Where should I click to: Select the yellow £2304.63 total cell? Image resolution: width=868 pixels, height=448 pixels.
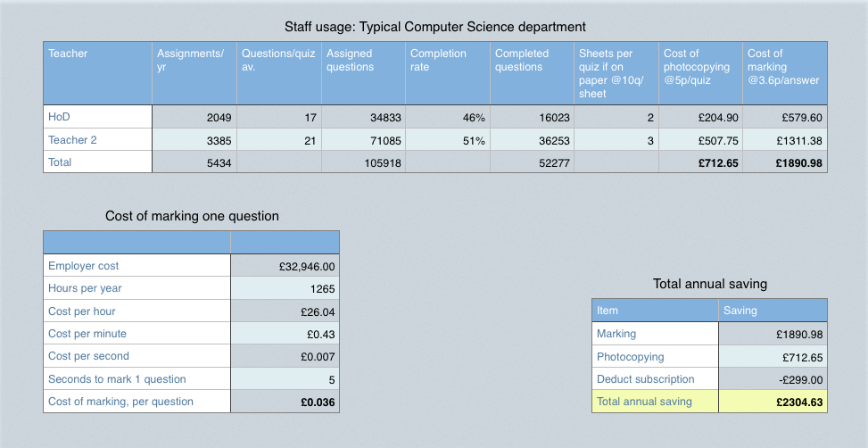773,402
